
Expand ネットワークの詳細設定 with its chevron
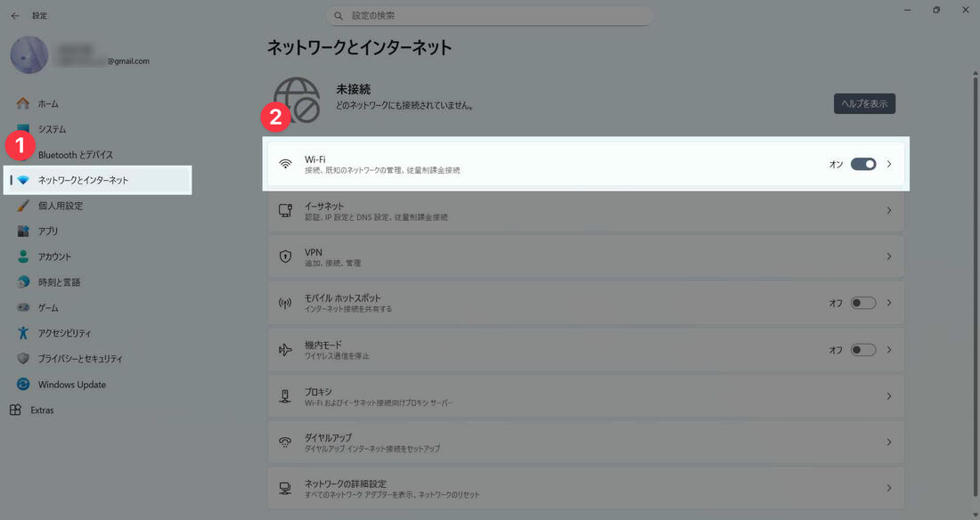point(888,488)
